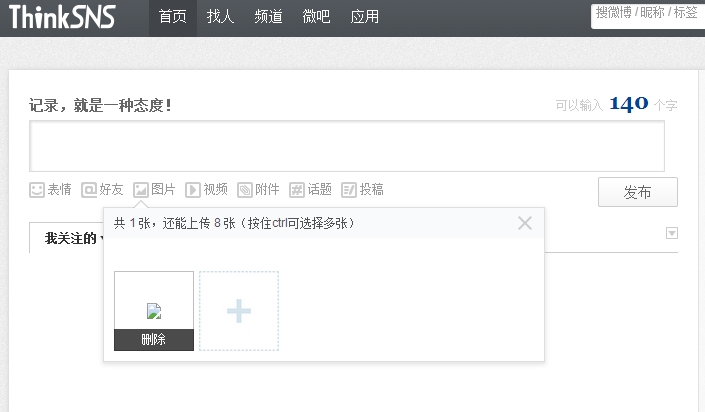The image size is (705, 412).
Task: Open the 频道 channel menu
Action: point(268,17)
